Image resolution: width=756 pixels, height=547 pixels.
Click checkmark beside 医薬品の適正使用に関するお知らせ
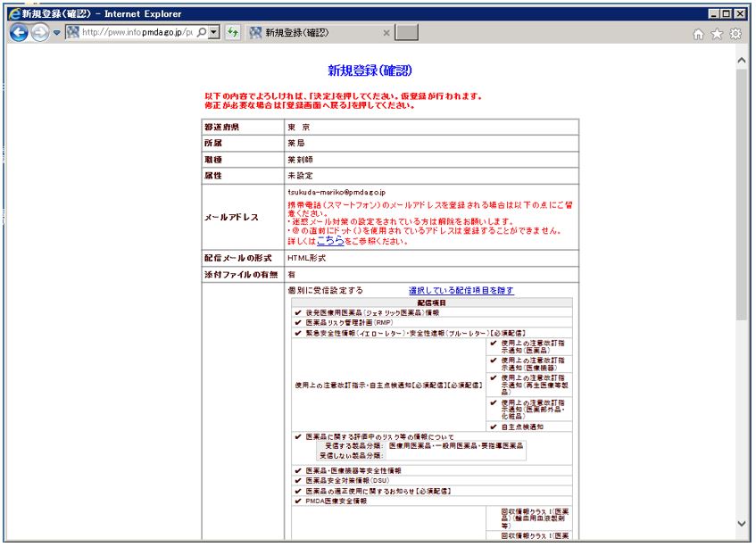[x=298, y=491]
